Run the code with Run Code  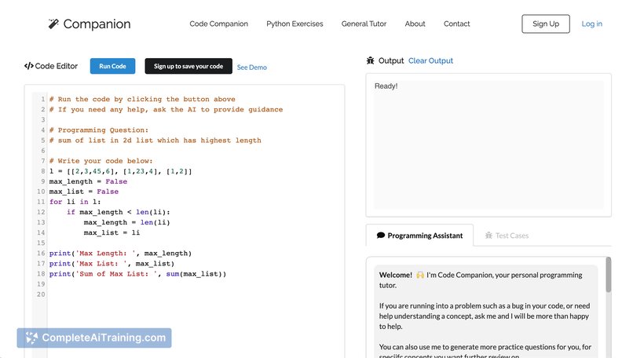[x=112, y=66]
